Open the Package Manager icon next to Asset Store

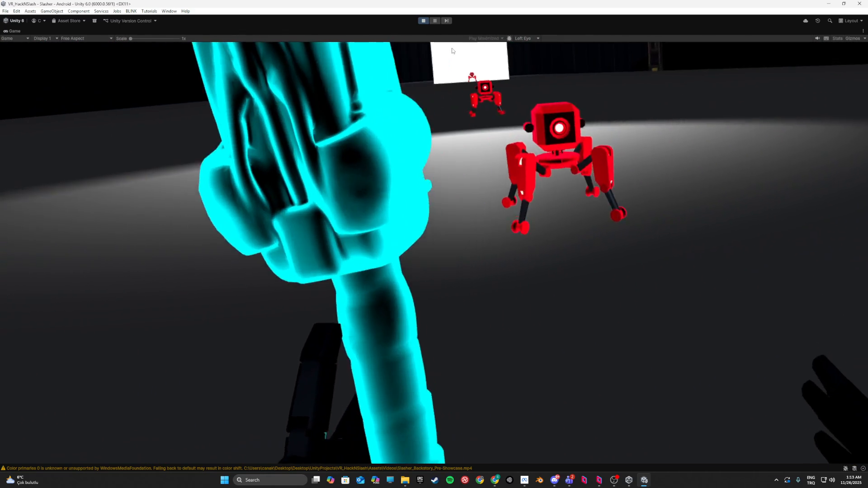pos(94,21)
